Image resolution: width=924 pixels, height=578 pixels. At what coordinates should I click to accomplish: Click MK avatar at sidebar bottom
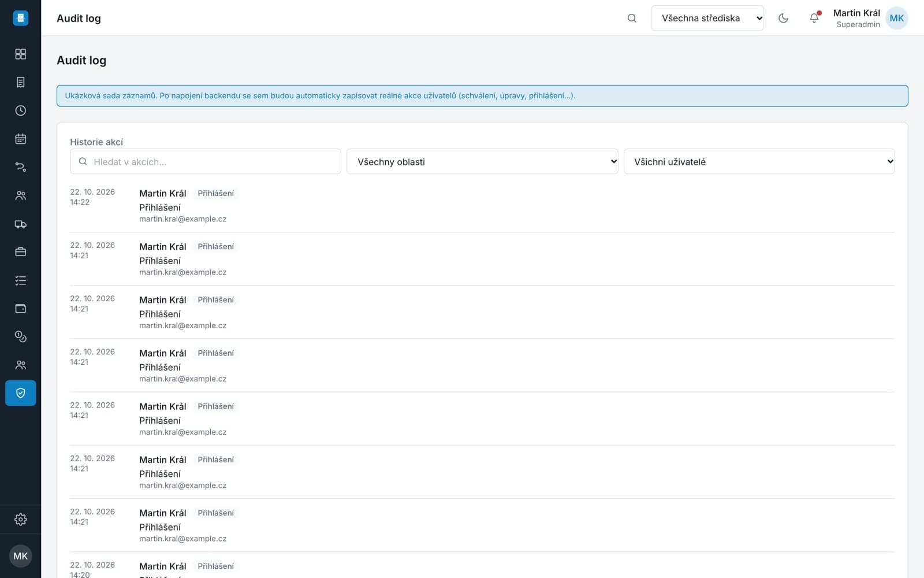(x=21, y=556)
